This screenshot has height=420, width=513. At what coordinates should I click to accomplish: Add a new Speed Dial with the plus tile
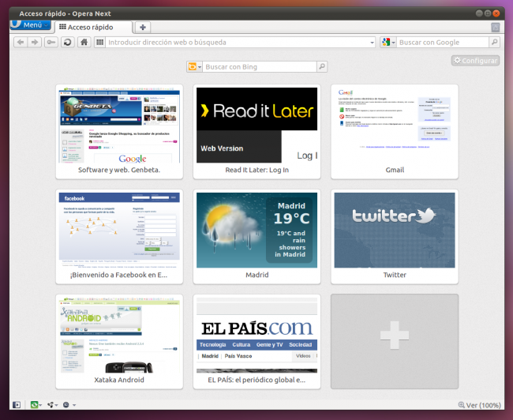coord(395,341)
